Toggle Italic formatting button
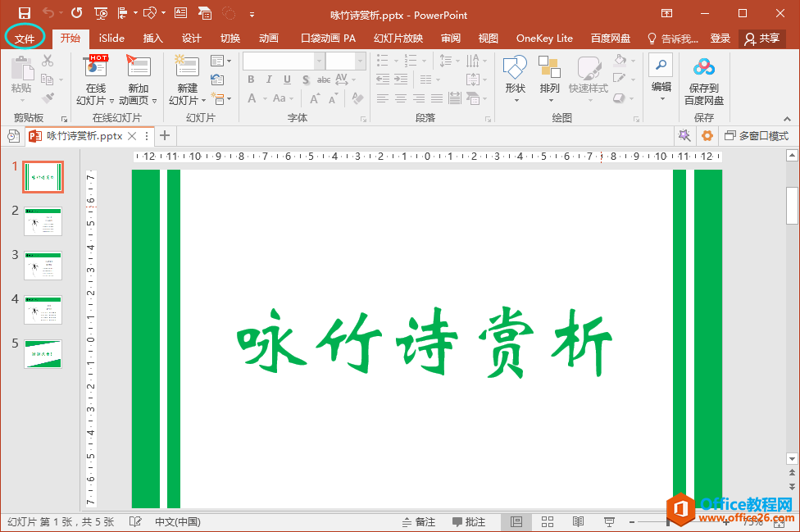Image resolution: width=800 pixels, height=532 pixels. [x=269, y=80]
